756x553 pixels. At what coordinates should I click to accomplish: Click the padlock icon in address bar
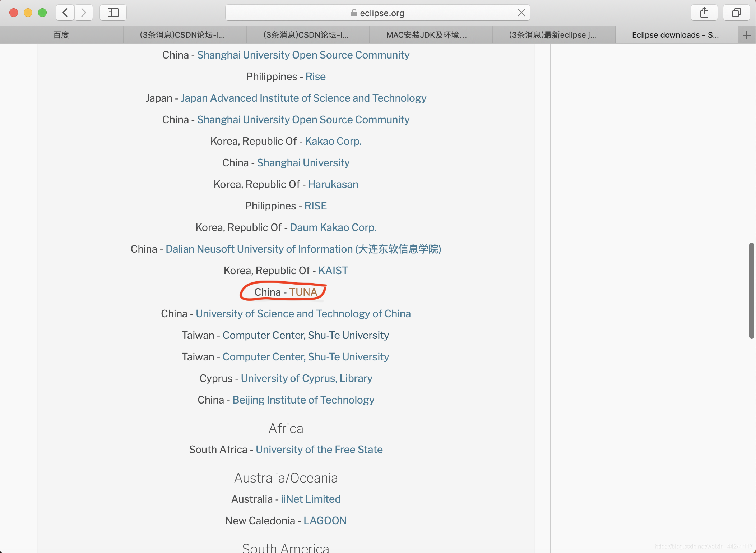tap(354, 13)
